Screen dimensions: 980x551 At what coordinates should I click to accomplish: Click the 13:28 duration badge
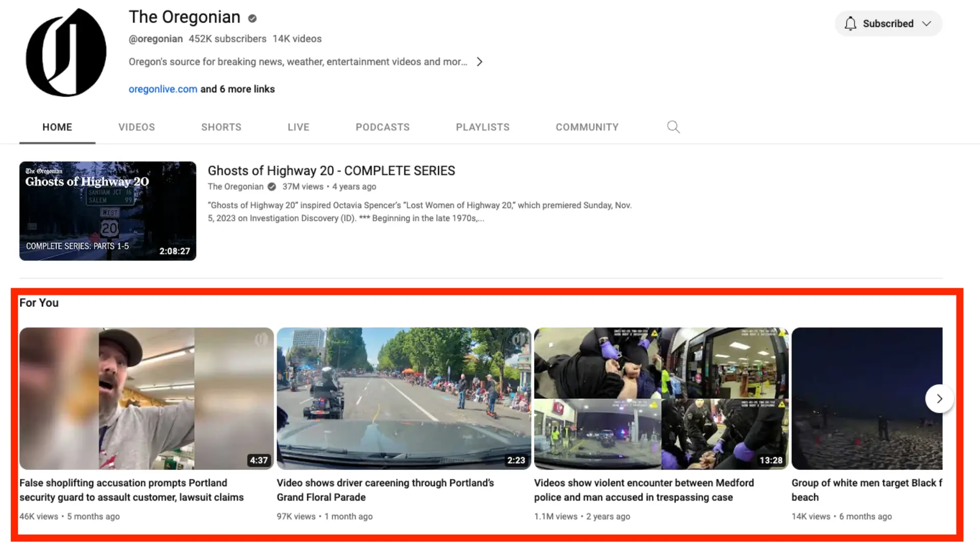[x=771, y=460]
